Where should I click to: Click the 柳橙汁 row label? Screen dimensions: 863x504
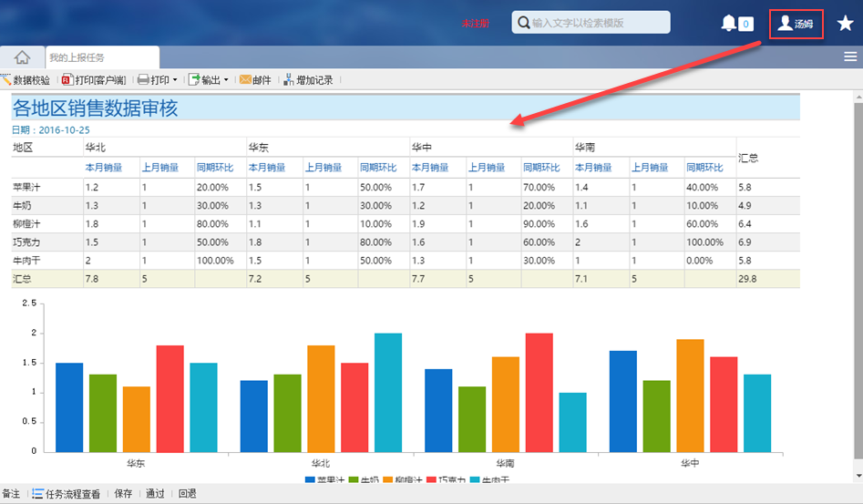tap(26, 223)
